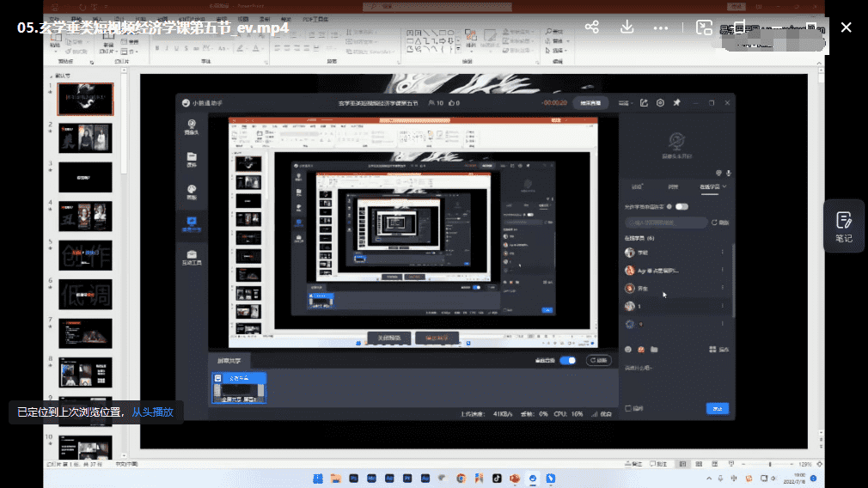Click the student search input field
Image resolution: width=868 pixels, height=488 pixels.
666,223
